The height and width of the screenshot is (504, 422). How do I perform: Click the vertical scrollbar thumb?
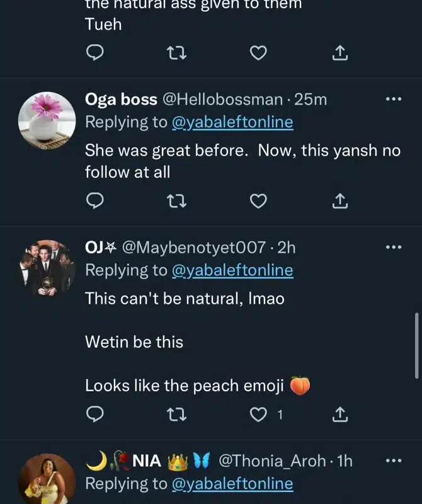[416, 345]
